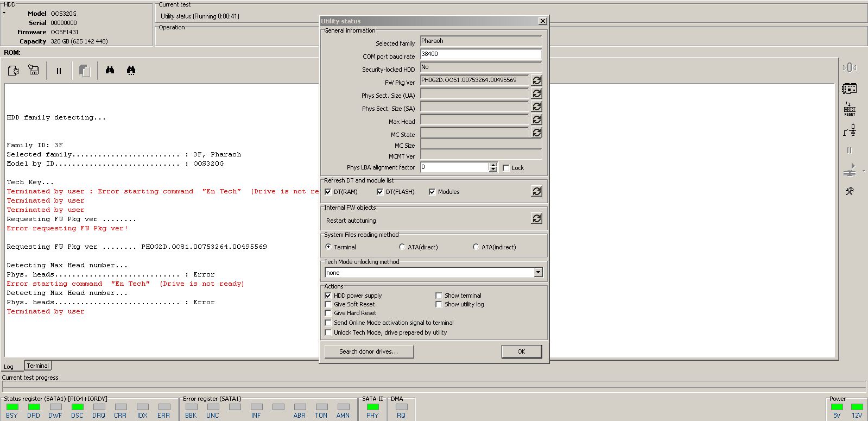Screen dimensions: 868x421
Task: Enable the Show utility log checkbox
Action: point(439,304)
